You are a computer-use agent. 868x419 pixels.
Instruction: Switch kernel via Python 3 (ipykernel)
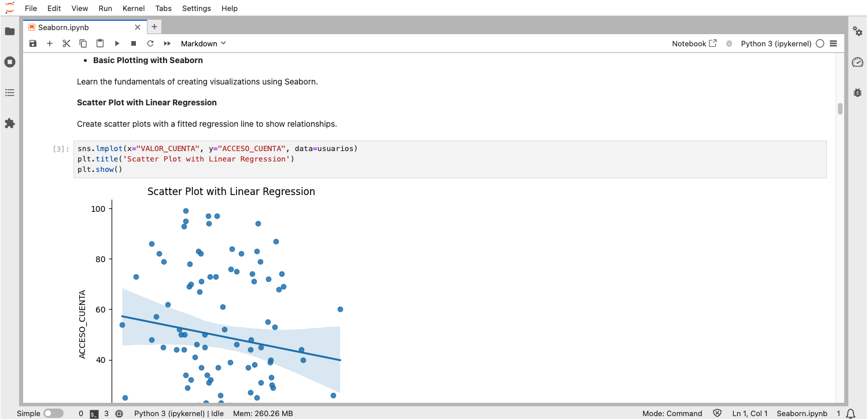[x=775, y=43]
